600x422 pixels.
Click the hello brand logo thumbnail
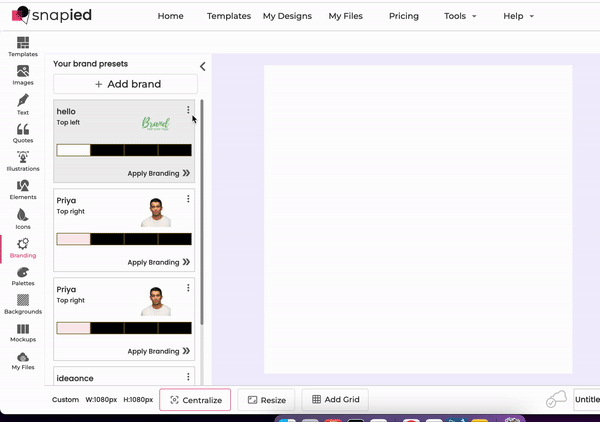[x=156, y=123]
